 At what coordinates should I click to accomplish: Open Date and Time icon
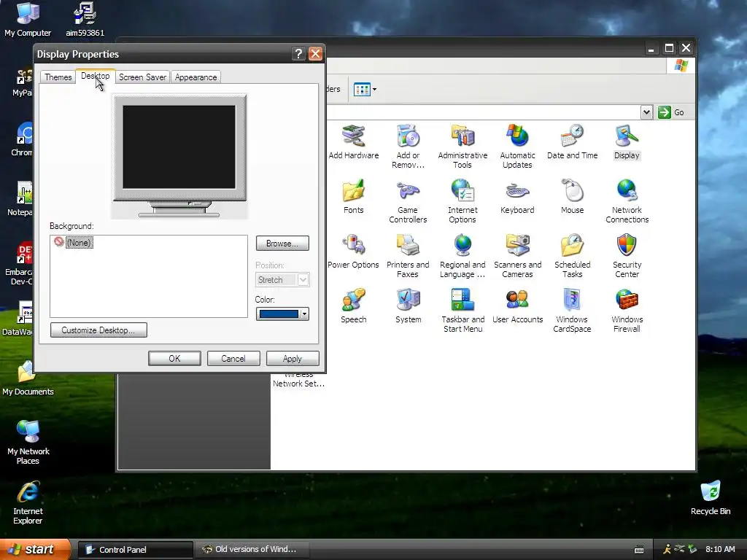572,142
